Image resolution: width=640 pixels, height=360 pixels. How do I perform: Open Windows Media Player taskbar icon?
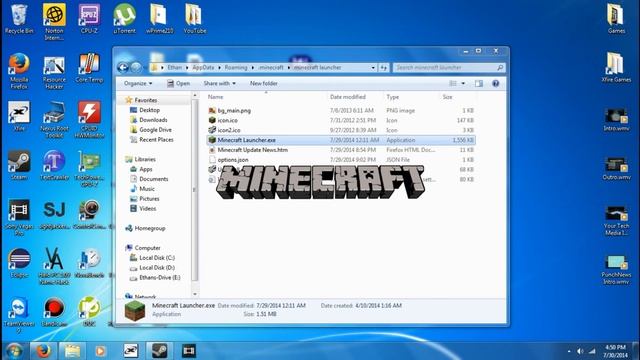101,351
